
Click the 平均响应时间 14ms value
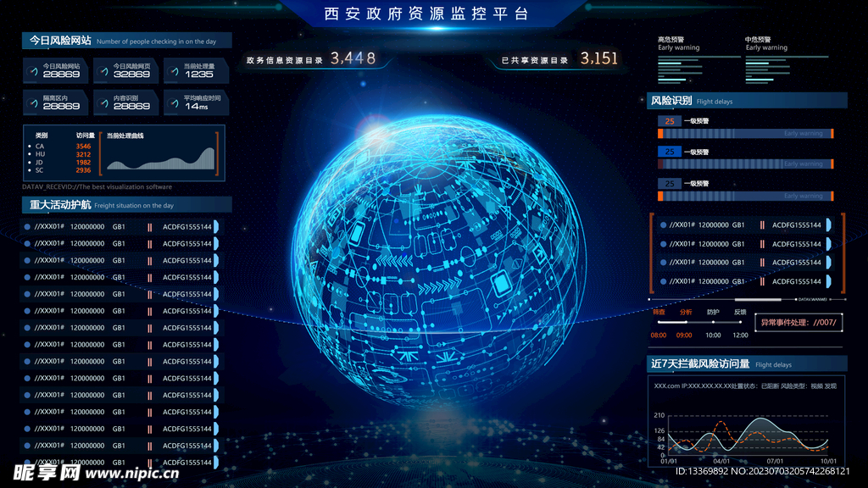pos(196,106)
